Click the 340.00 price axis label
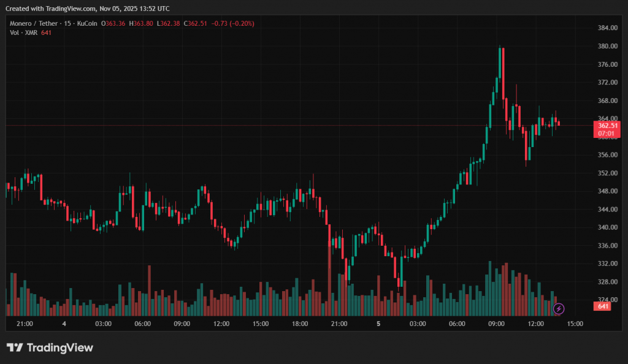The image size is (628, 364). click(607, 227)
